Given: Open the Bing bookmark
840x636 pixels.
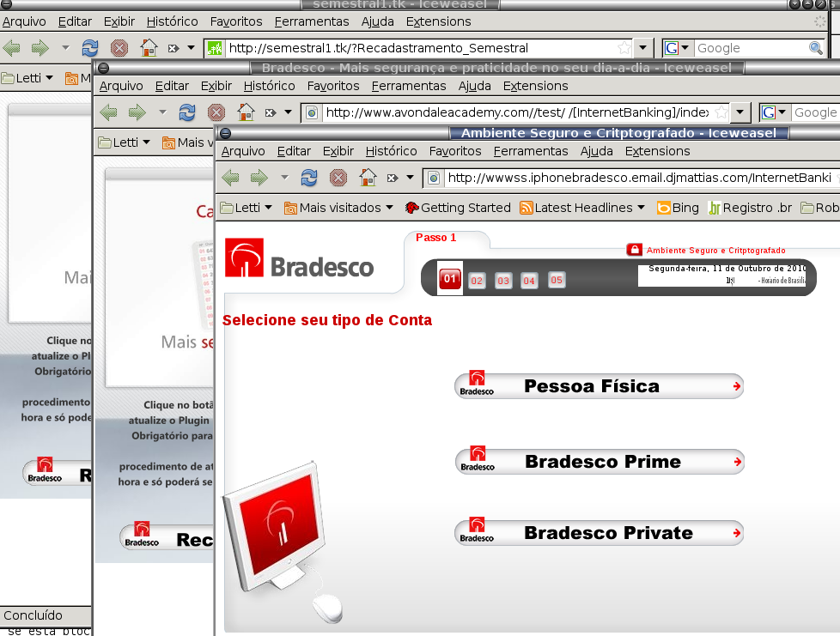Looking at the screenshot, I should (x=679, y=208).
